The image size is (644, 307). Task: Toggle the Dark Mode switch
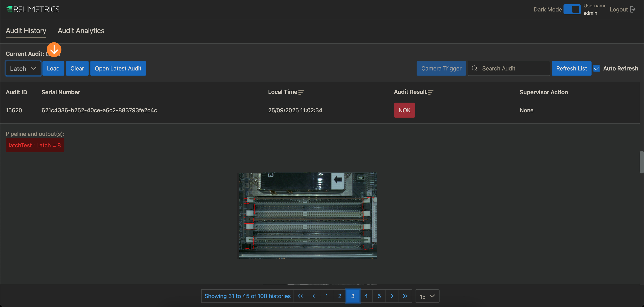(572, 10)
